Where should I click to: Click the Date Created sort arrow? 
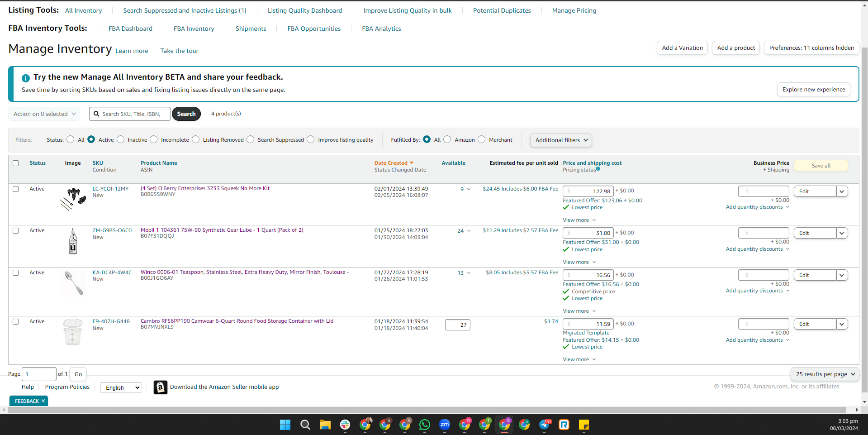click(412, 163)
